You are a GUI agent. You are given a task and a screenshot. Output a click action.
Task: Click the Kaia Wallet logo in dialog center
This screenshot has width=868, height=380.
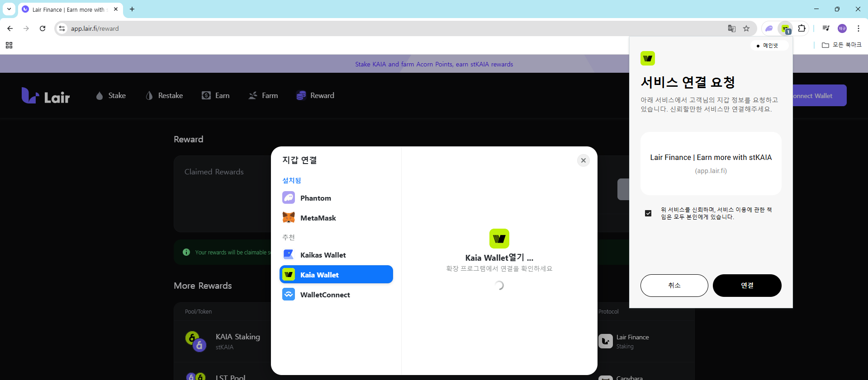pyautogui.click(x=499, y=239)
